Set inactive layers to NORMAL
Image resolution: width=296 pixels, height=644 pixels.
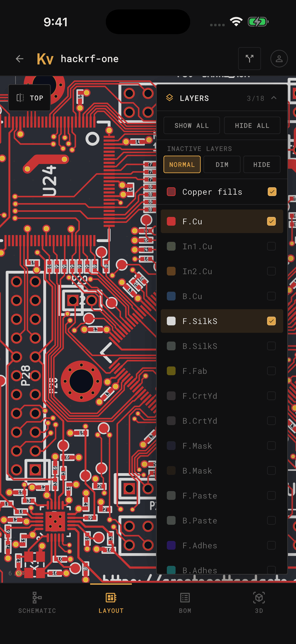coord(182,165)
